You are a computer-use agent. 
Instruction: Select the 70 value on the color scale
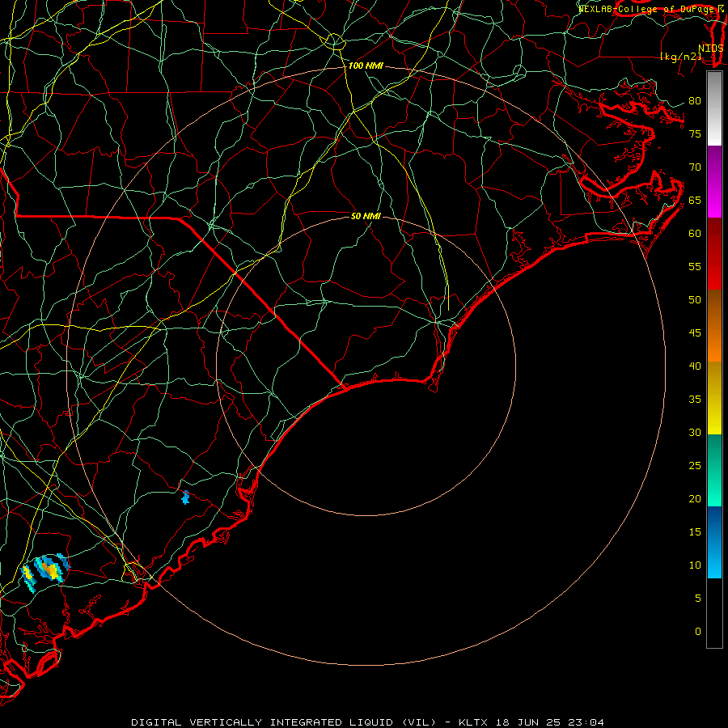pyautogui.click(x=695, y=167)
